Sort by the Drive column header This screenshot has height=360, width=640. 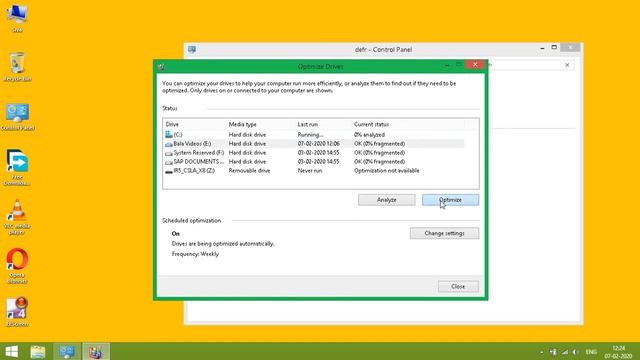(x=195, y=124)
